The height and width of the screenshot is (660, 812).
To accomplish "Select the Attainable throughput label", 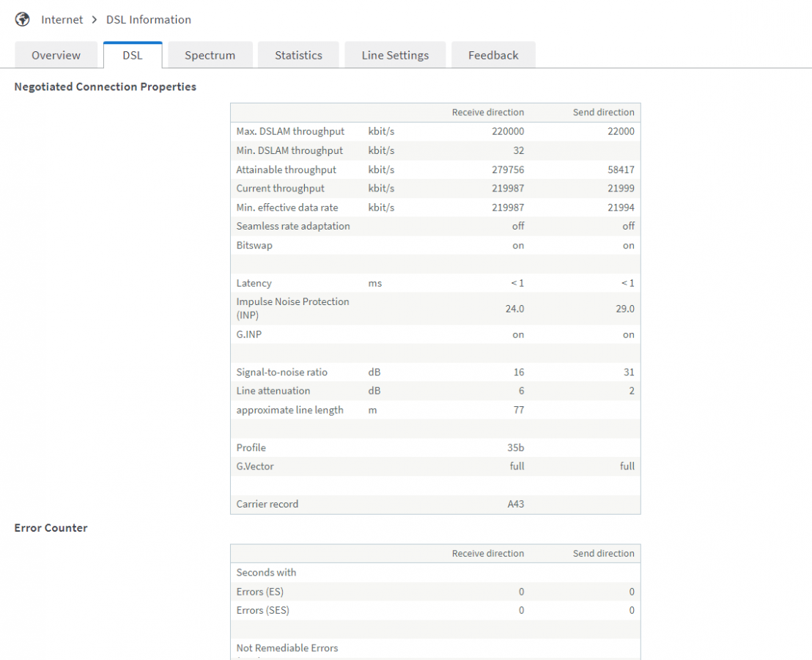I will coord(287,169).
